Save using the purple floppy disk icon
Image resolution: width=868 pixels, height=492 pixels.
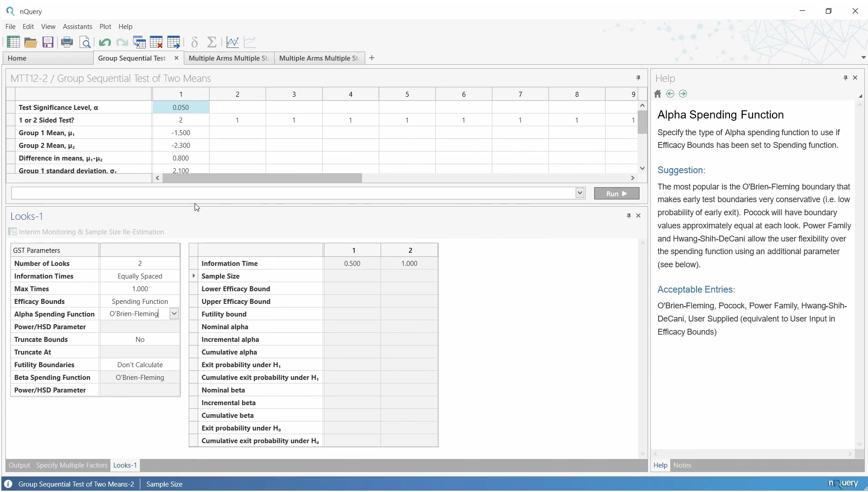[48, 43]
